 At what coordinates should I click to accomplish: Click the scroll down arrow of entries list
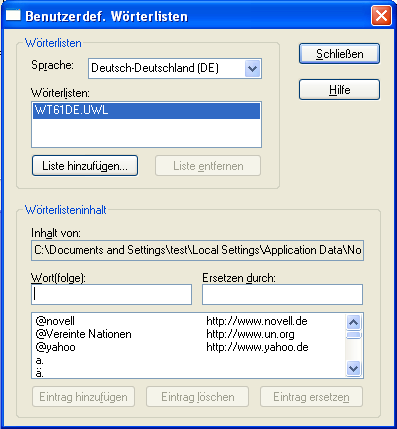[x=353, y=369]
